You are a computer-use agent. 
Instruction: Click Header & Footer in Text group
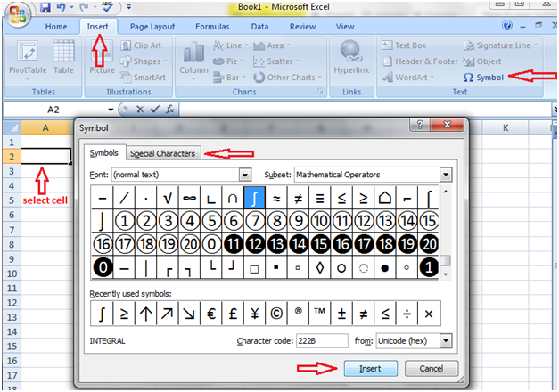click(x=420, y=61)
